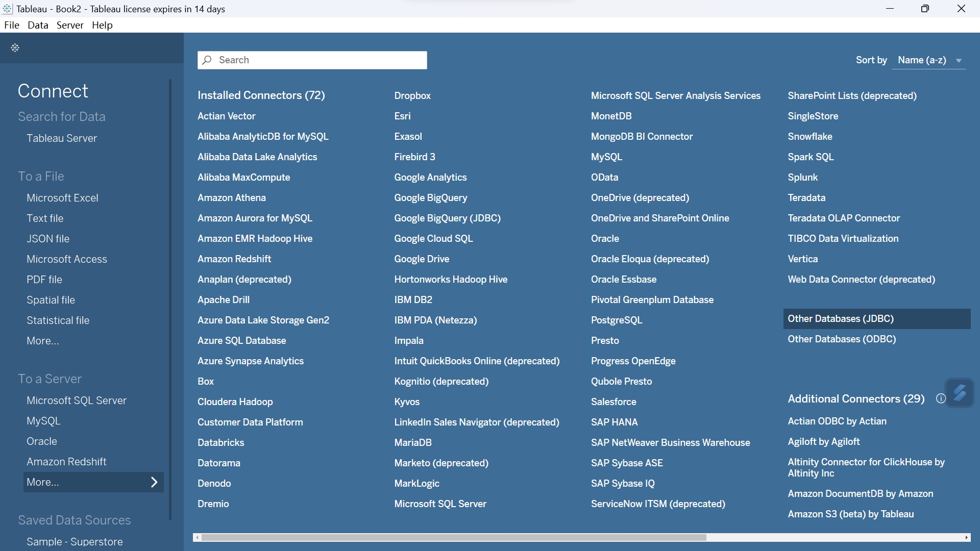Choose IBM DB2 connector
Screen dimensions: 980x551
(x=413, y=300)
